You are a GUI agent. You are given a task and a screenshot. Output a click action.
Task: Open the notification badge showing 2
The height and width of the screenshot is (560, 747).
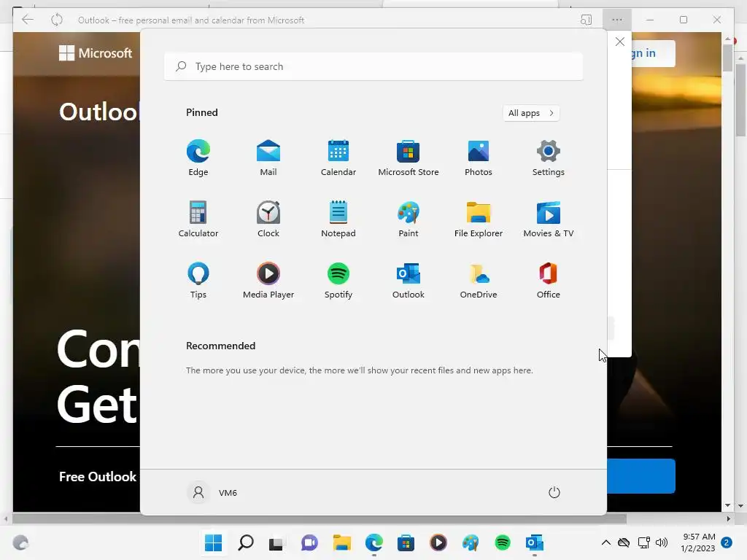[727, 542]
